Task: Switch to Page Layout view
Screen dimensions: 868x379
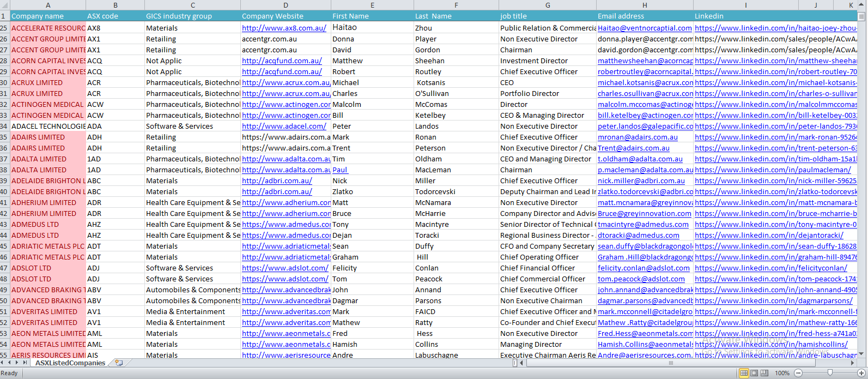Action: tap(754, 373)
